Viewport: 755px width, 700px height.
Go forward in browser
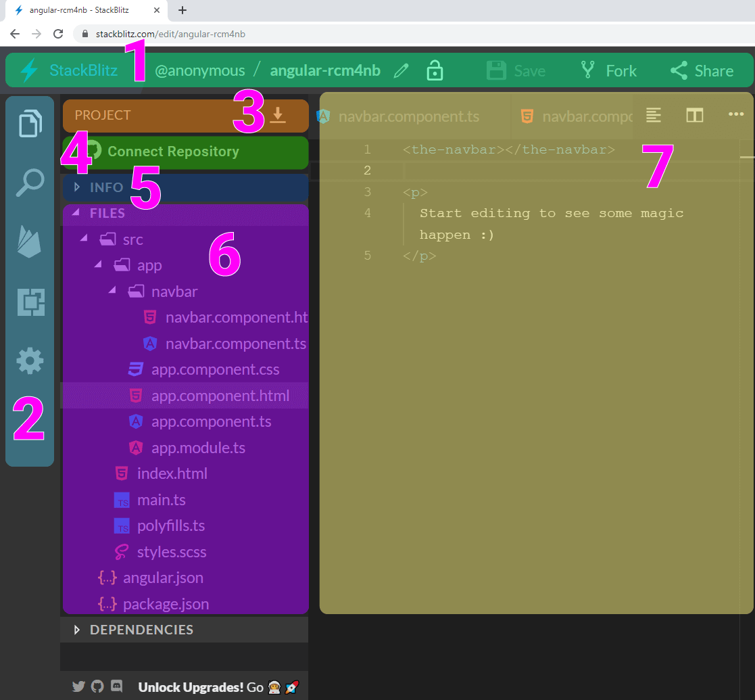pos(36,34)
